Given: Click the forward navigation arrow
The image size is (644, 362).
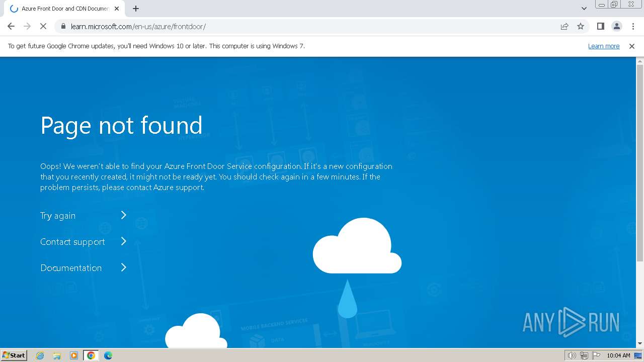Looking at the screenshot, I should coord(27,26).
